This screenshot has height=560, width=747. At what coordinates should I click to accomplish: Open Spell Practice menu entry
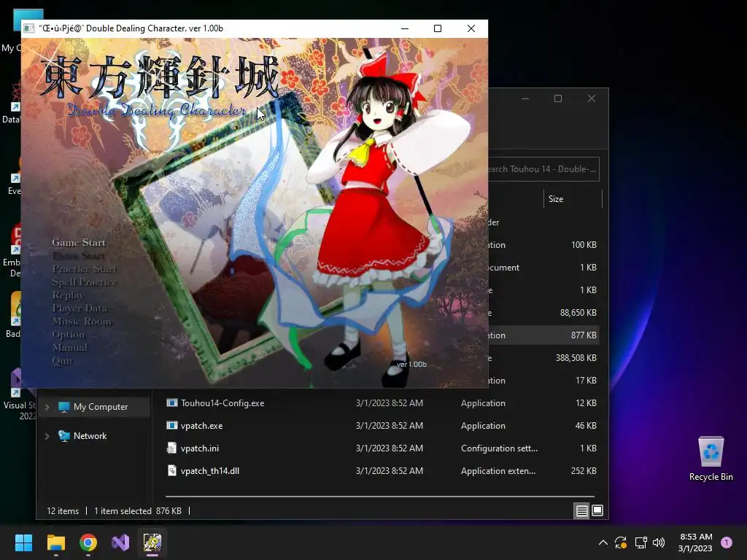pyautogui.click(x=84, y=282)
